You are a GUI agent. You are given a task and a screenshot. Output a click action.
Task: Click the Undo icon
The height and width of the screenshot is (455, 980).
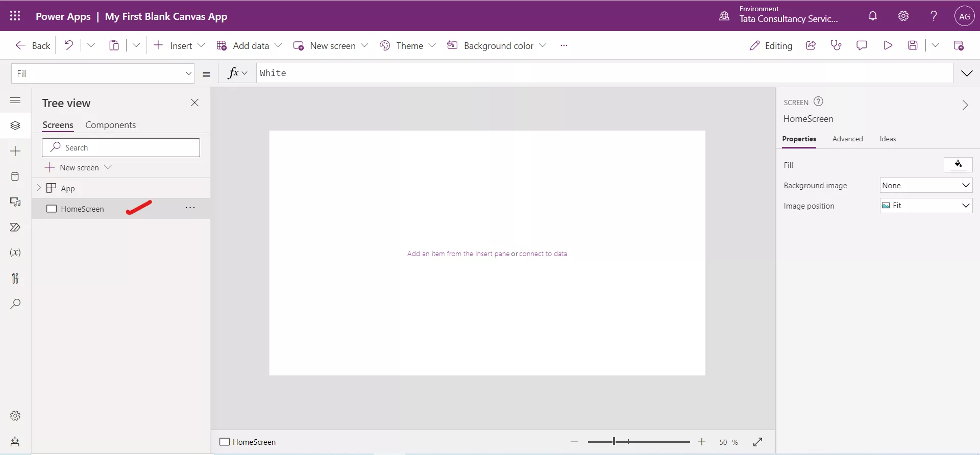click(x=68, y=45)
